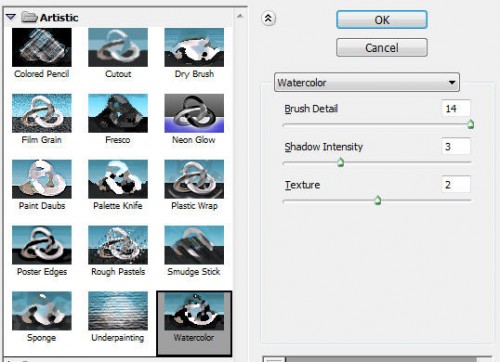Choose the Cutout filter thumbnail

[118, 47]
